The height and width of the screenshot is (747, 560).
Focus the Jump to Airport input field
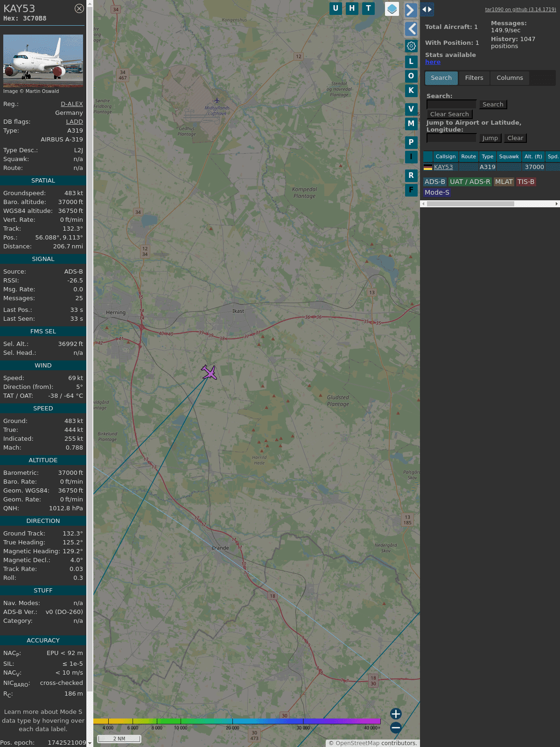[x=452, y=138]
